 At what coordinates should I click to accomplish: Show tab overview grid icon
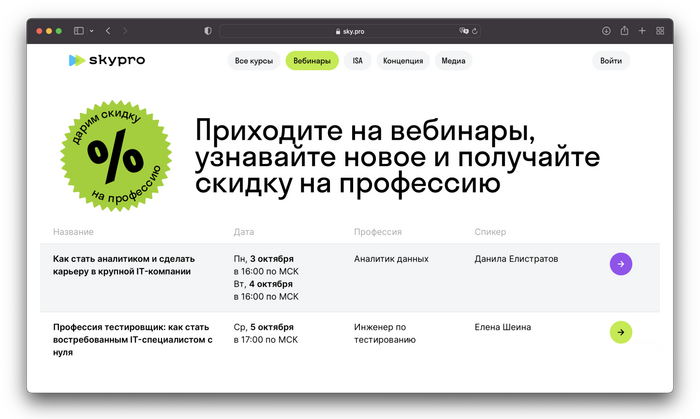click(660, 31)
